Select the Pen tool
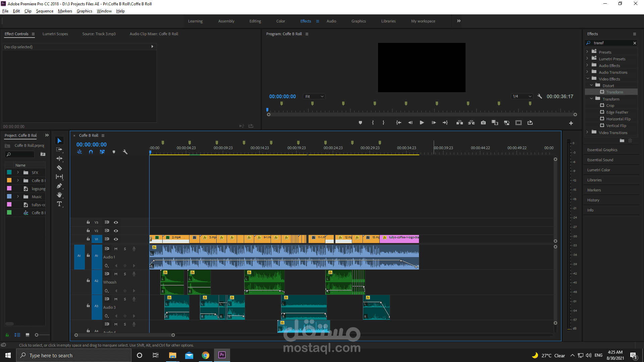The image size is (644, 362). 59,186
